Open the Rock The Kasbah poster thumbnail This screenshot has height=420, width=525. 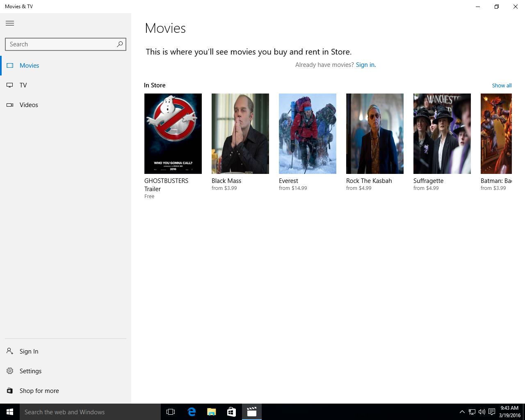pyautogui.click(x=375, y=133)
